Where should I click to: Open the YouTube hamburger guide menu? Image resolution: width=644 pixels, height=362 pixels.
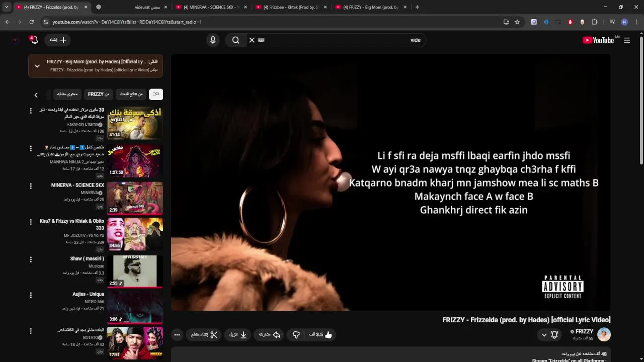(x=627, y=40)
